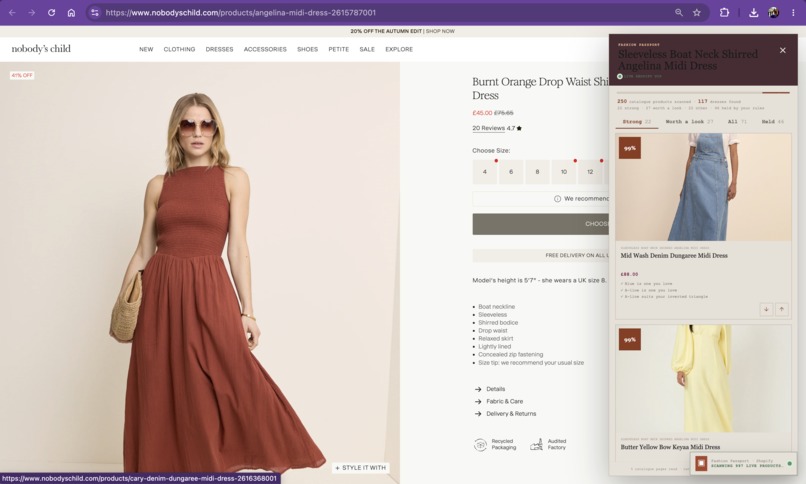Screen dimensions: 806x484
Task: Go to the browser home page icon
Action: coord(71,13)
